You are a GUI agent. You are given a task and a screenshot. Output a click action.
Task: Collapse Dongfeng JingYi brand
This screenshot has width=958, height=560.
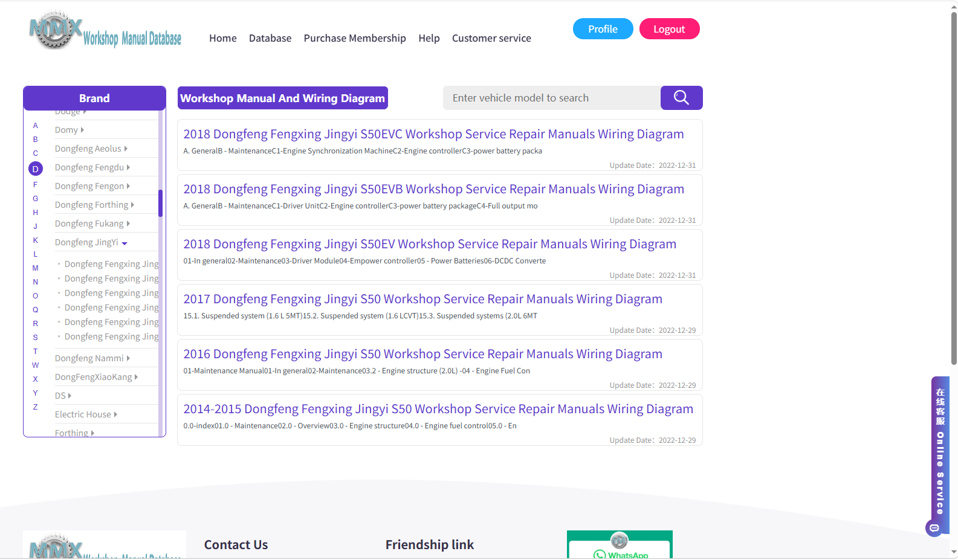click(x=91, y=242)
